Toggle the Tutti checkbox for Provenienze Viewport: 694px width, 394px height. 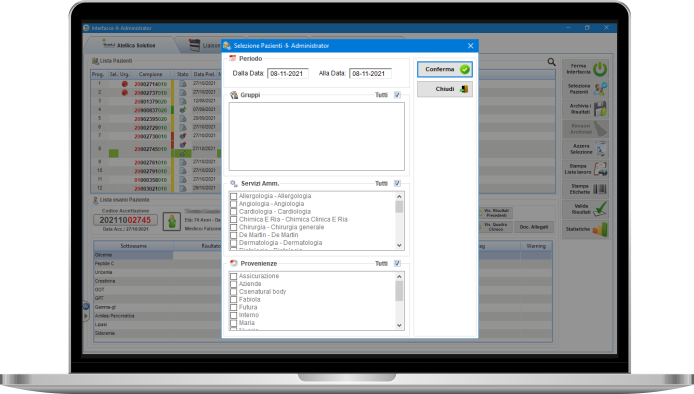397,263
